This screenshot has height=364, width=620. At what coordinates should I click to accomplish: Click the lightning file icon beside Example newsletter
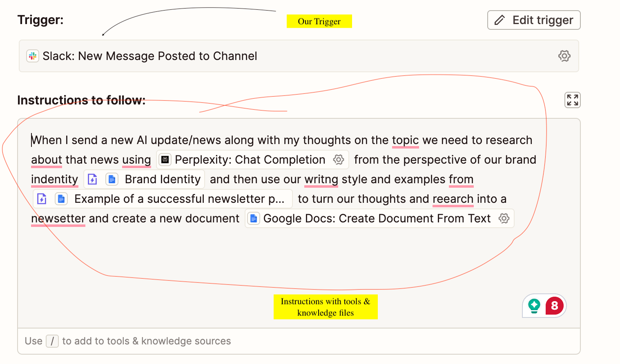coord(42,199)
